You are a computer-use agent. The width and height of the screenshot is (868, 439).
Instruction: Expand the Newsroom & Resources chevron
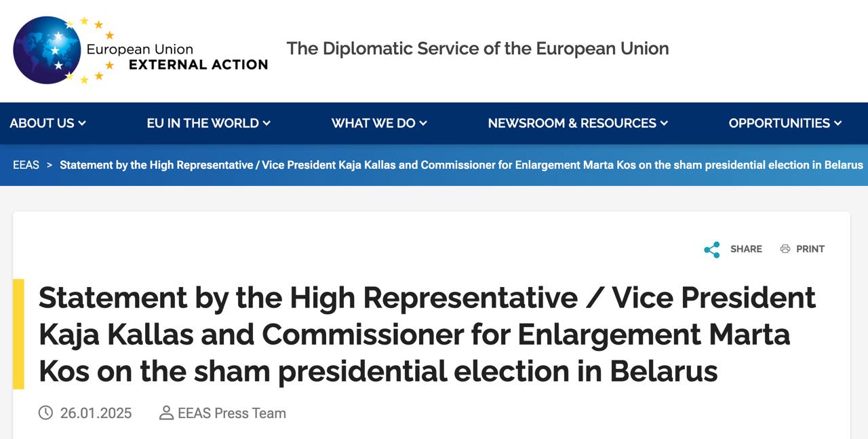point(664,123)
